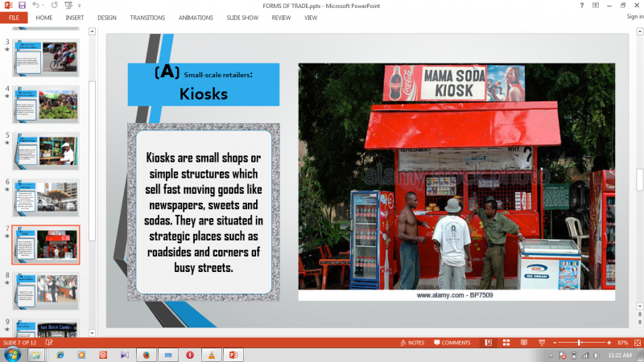Click the PowerPoint taskbar button
Image resolution: width=644 pixels, height=362 pixels.
coord(233,355)
